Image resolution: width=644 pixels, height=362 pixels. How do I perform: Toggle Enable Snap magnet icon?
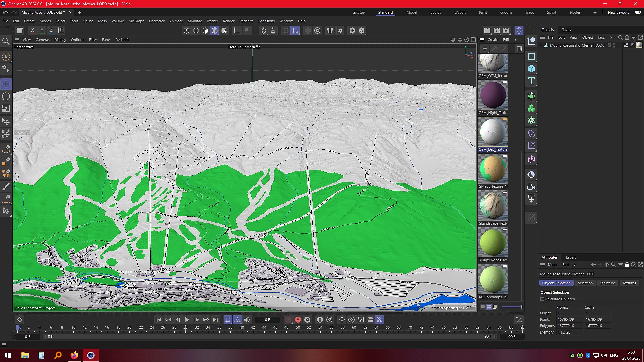coord(264,31)
